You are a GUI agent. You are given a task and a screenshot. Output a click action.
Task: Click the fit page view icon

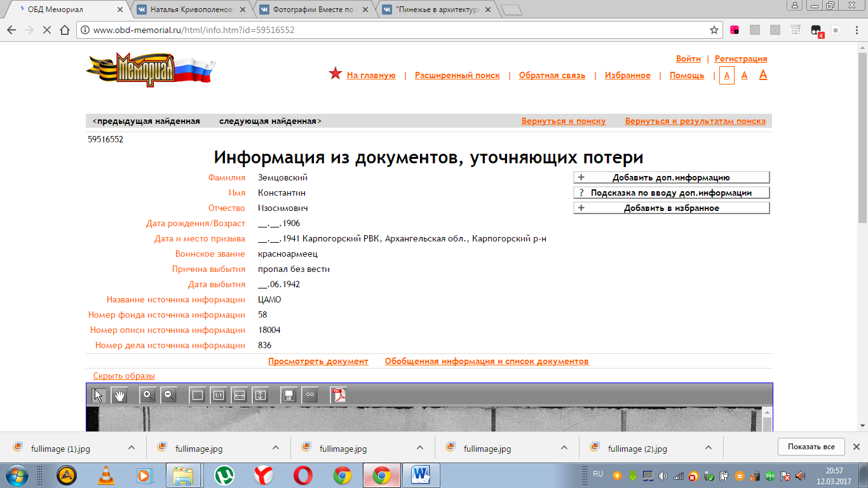[x=198, y=395]
